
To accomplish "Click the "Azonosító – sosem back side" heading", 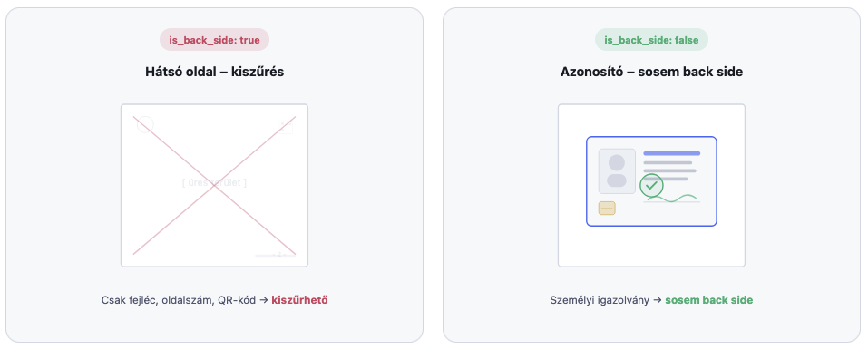I will pyautogui.click(x=651, y=72).
